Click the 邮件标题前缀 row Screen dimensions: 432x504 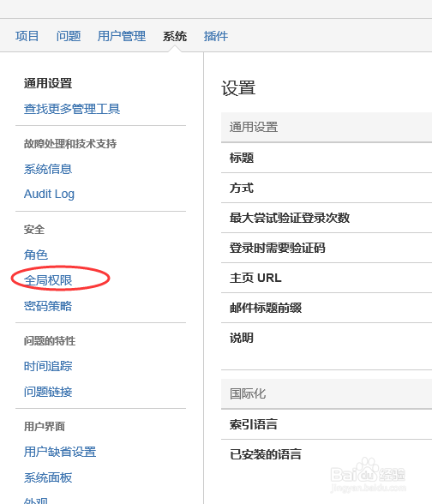point(327,308)
